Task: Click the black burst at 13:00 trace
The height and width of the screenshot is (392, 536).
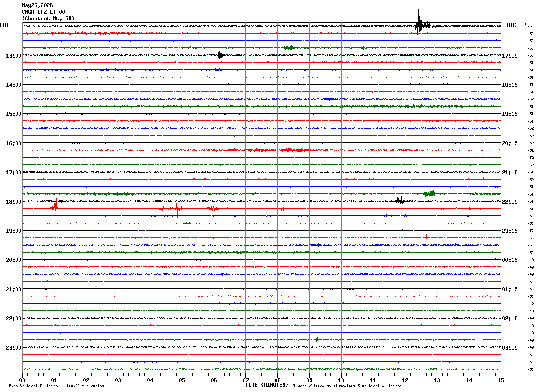Action: (x=221, y=55)
